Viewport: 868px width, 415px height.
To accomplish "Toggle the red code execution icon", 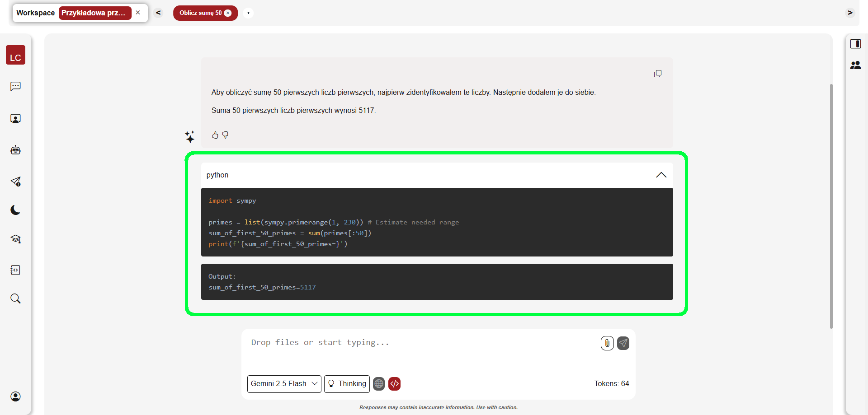I will click(395, 384).
